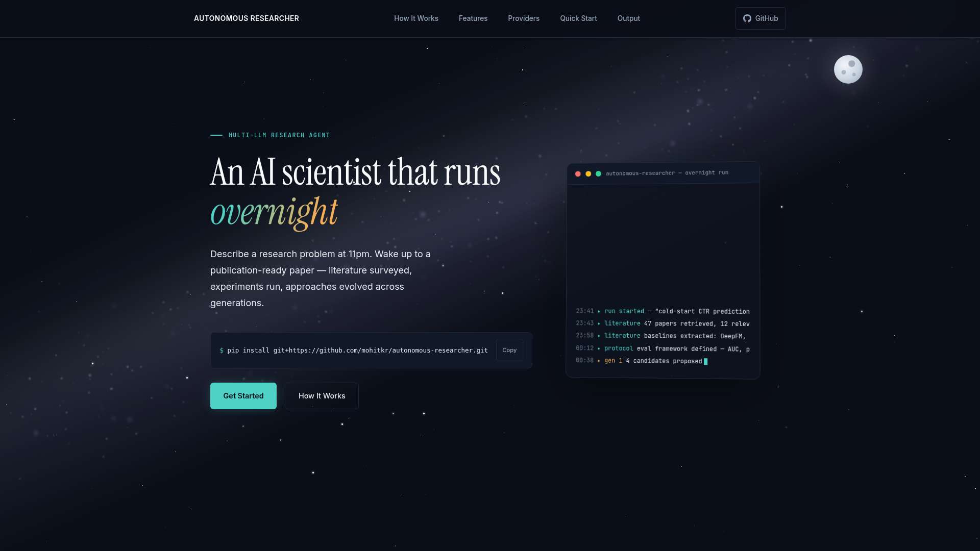The height and width of the screenshot is (551, 980).
Task: Click the hero How It Works button
Action: point(322,396)
